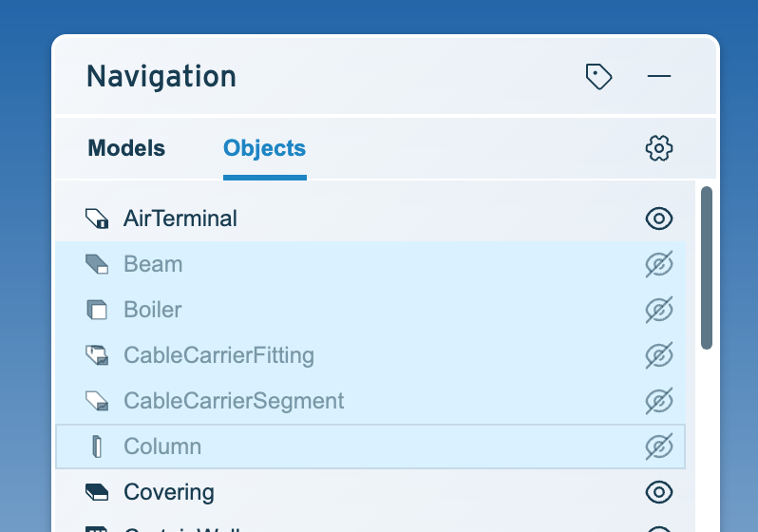
Task: Unhide CableCarrierFitting via its eye toggle
Action: 659,355
